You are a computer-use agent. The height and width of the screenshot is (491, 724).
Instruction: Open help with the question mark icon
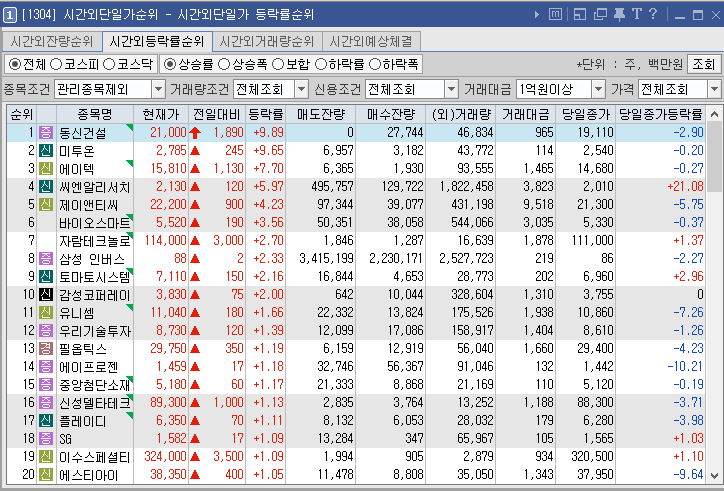[x=653, y=14]
